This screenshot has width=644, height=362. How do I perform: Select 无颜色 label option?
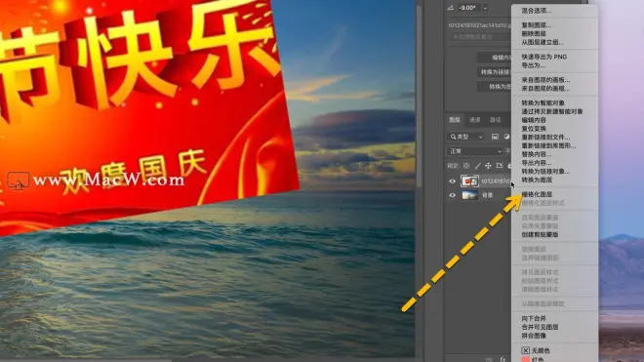(536, 350)
